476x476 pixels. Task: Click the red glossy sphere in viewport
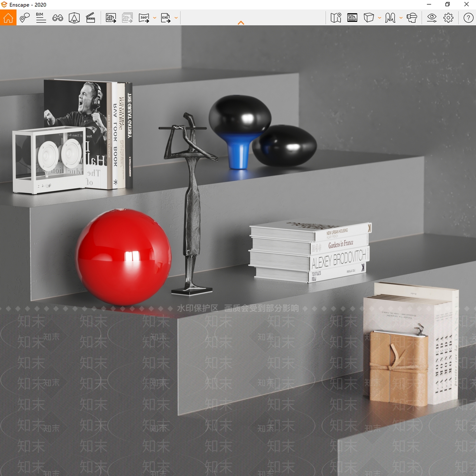tap(124, 257)
